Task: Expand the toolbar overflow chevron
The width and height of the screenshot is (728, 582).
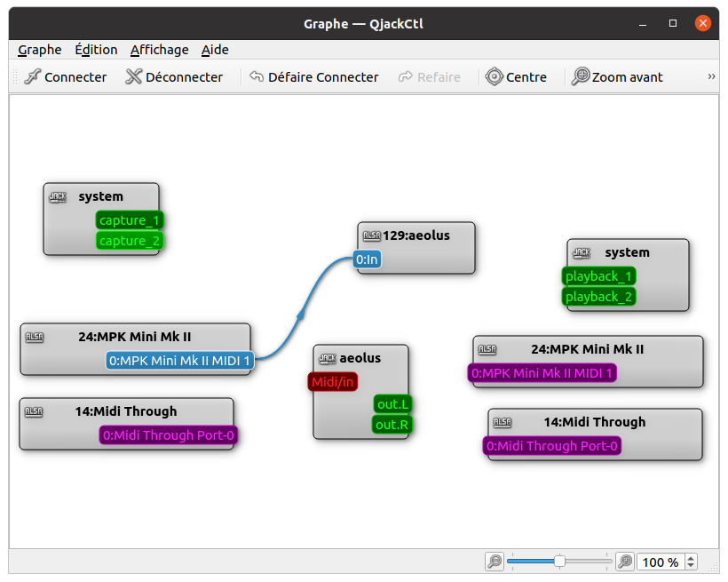Action: (711, 77)
